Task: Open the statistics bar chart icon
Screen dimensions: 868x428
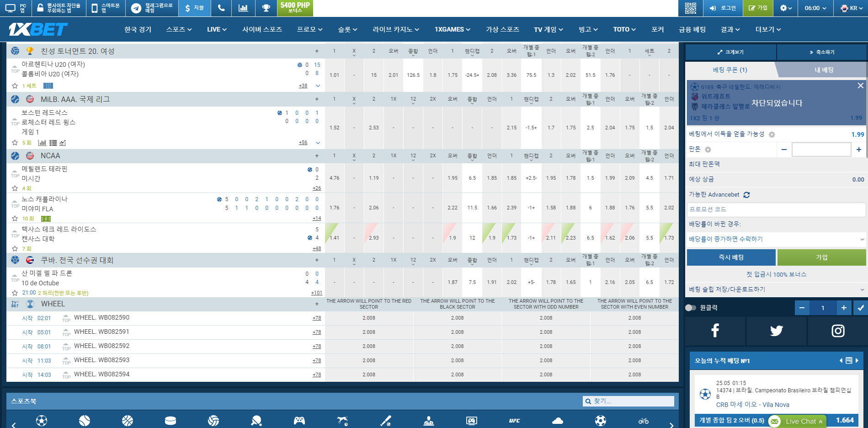Action: point(243,8)
